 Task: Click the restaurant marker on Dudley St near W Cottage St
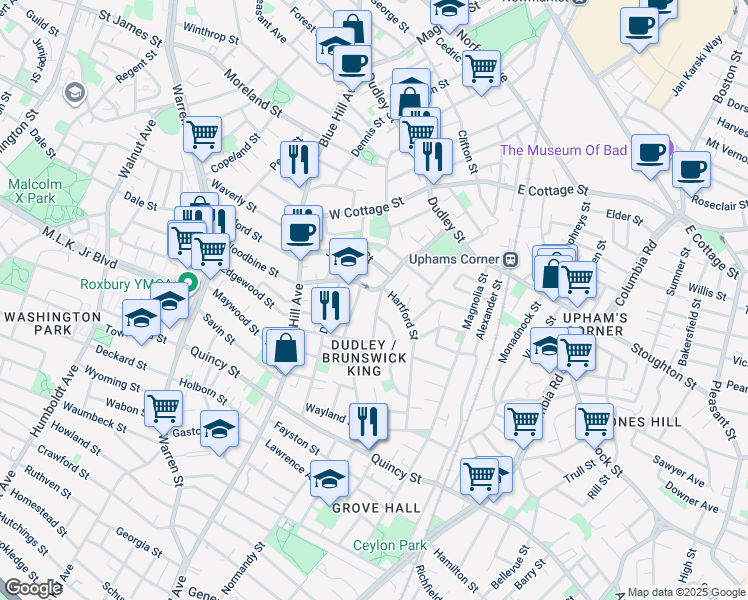433,156
